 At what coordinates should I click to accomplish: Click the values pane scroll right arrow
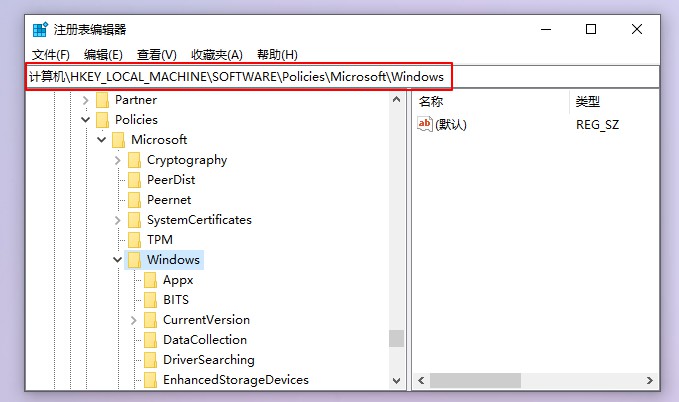(x=650, y=380)
